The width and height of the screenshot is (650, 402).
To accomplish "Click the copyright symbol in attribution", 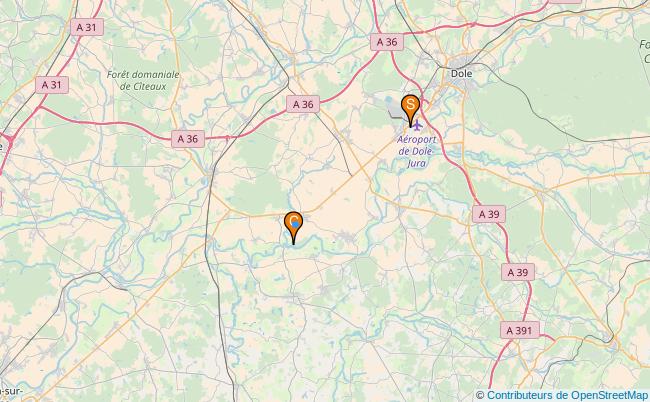I will coord(480,395).
